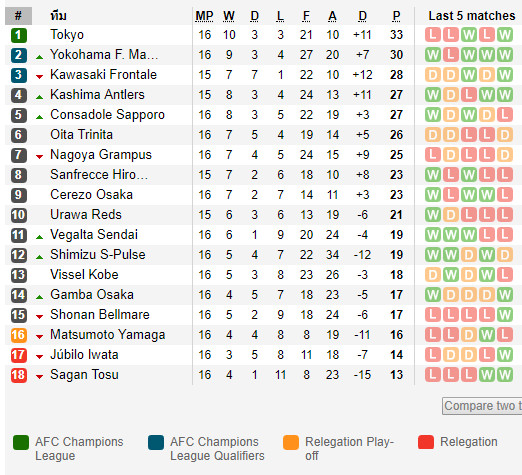Open the Urawa Reds team page
The width and height of the screenshot is (522, 475).
86,215
